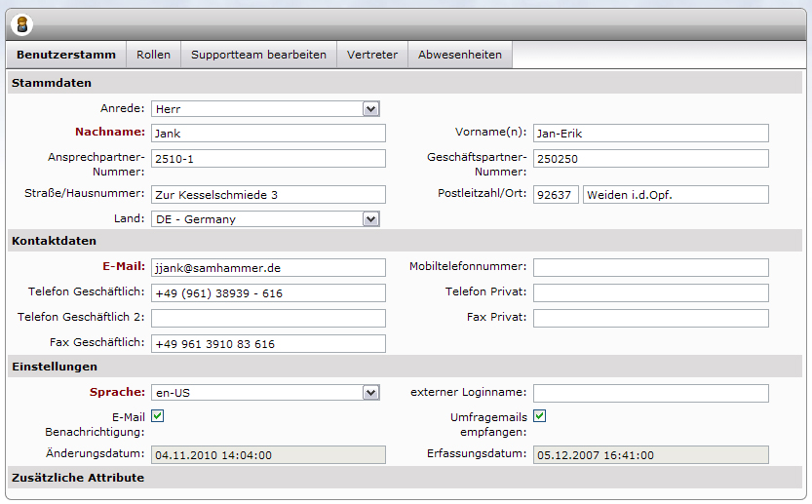Click the Nachname input field
Screen dimensions: 812x504
tap(268, 134)
